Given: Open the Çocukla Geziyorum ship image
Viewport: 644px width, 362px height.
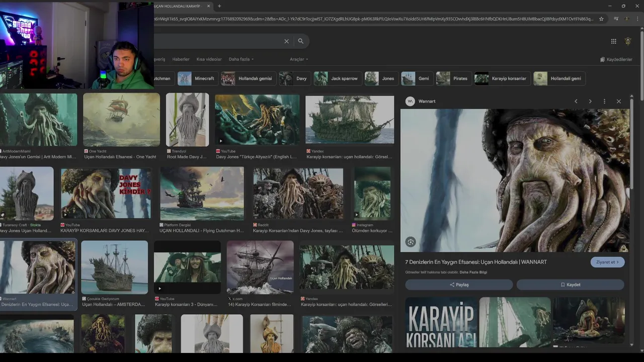Looking at the screenshot, I should pos(115,267).
